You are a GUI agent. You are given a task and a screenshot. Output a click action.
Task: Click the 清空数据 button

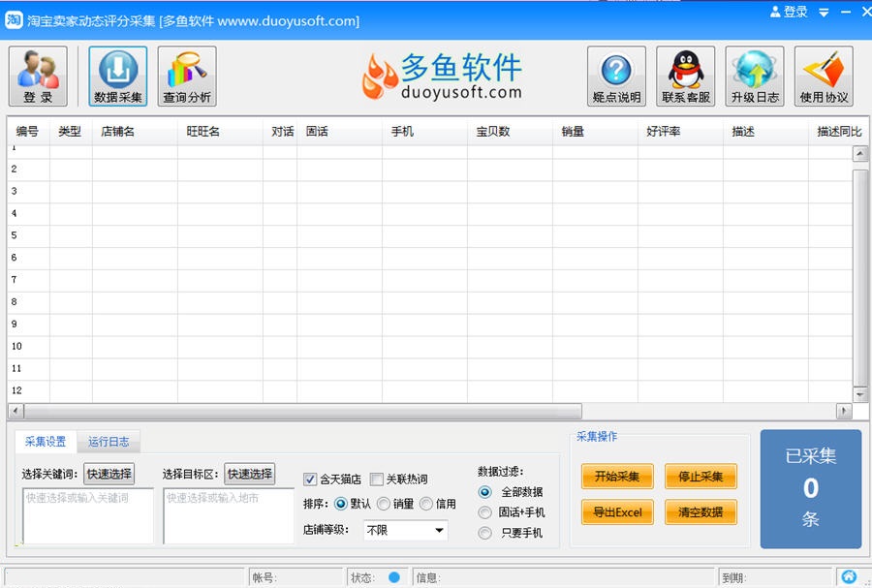pyautogui.click(x=701, y=511)
